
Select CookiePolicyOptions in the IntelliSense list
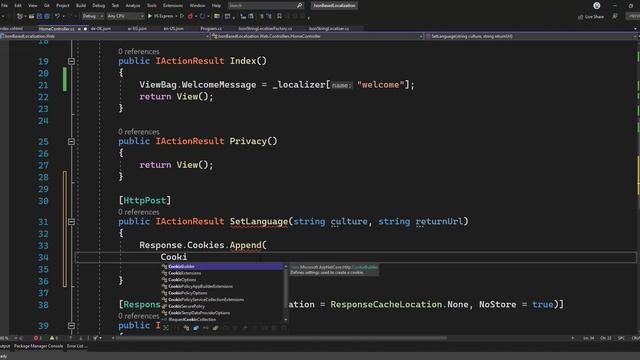(221, 293)
